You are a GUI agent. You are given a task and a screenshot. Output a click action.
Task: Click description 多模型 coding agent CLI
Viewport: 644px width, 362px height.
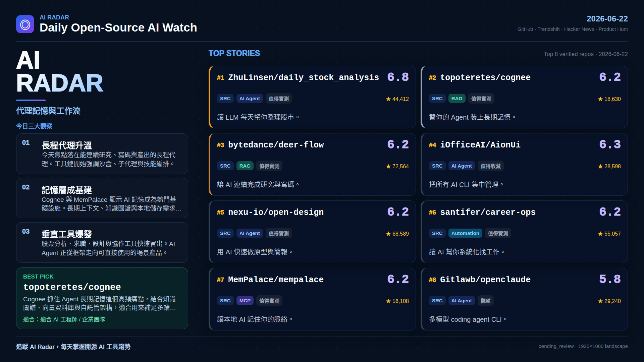click(468, 319)
